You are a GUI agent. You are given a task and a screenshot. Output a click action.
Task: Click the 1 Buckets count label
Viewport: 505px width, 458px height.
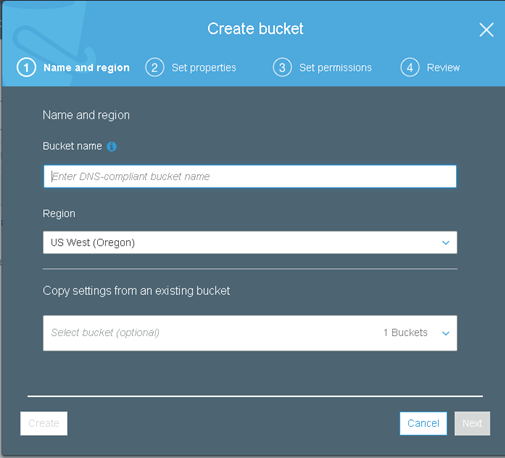pyautogui.click(x=405, y=333)
